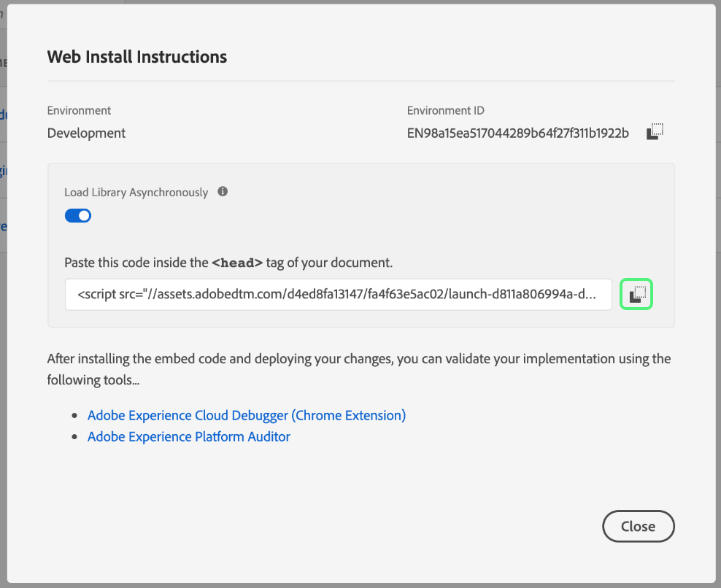Open Adobe Experience Cloud Debugger link

pyautogui.click(x=246, y=415)
